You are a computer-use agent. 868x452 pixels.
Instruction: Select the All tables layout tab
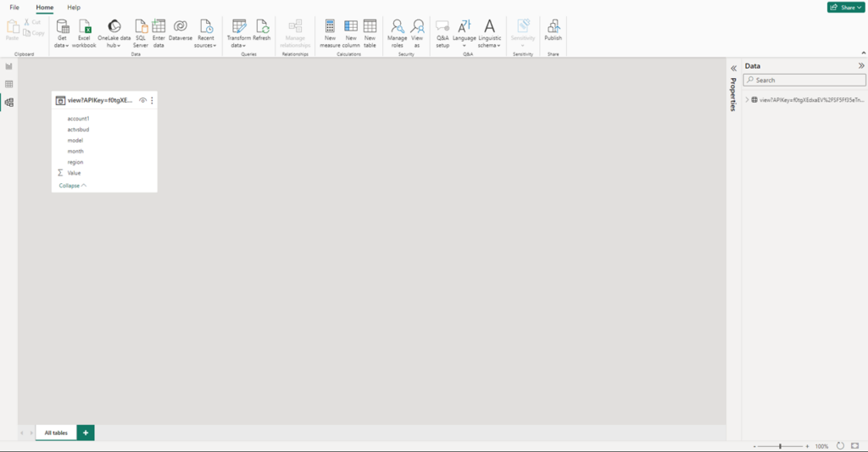tap(56, 432)
